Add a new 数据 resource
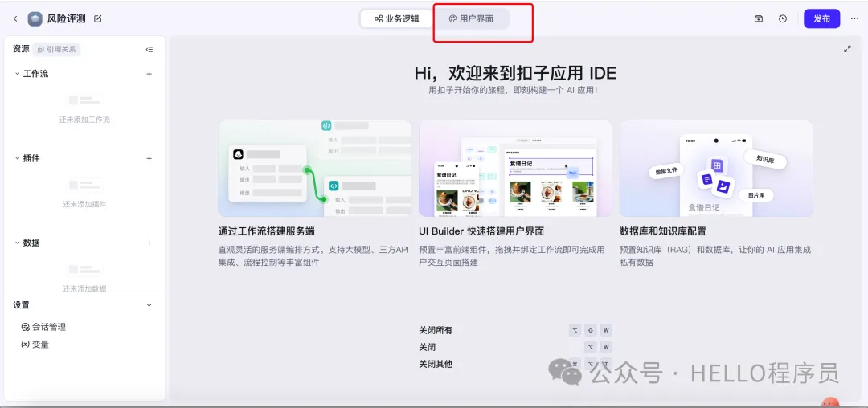 (149, 243)
